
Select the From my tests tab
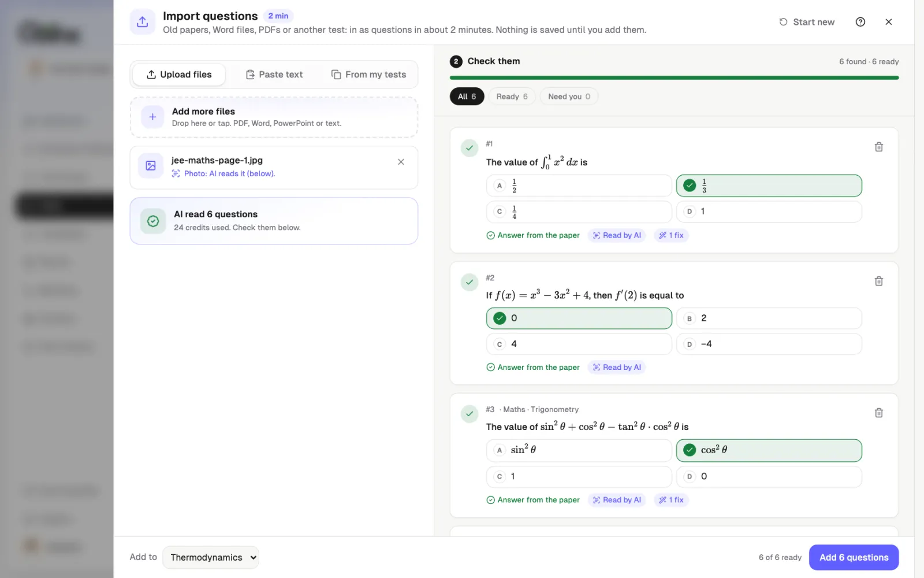(x=368, y=75)
